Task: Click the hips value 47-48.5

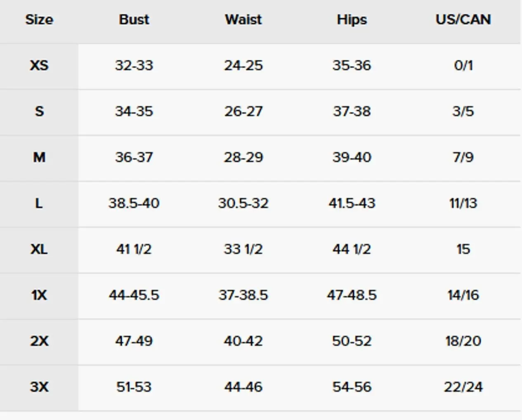Action: tap(352, 295)
